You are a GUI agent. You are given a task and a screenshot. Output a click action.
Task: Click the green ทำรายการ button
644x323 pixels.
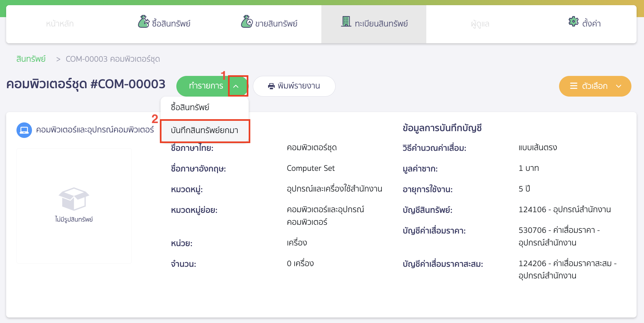point(207,86)
